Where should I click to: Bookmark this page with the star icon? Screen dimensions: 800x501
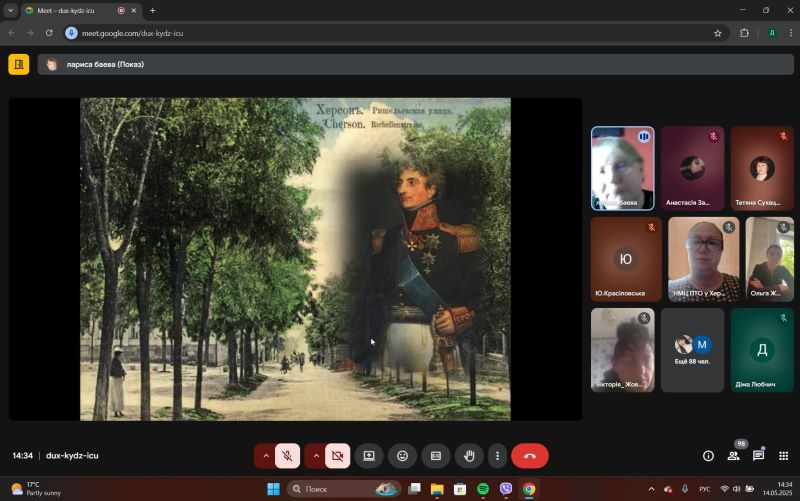718,33
